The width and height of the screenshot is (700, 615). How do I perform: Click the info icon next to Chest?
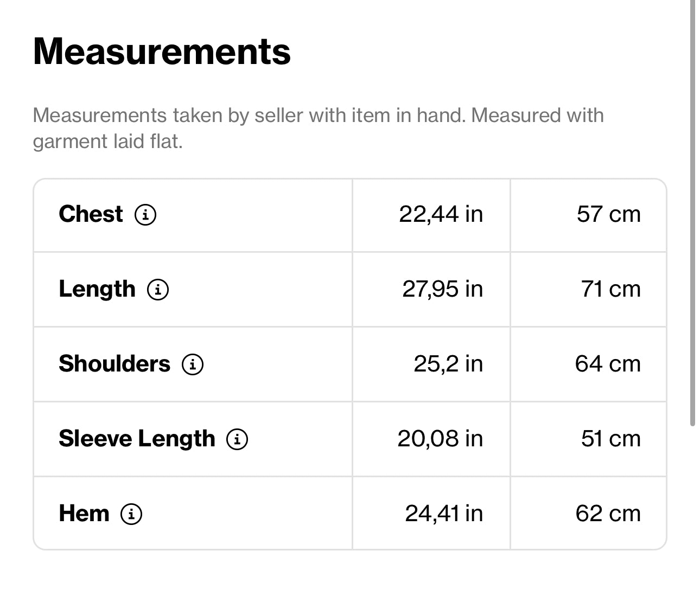point(145,214)
